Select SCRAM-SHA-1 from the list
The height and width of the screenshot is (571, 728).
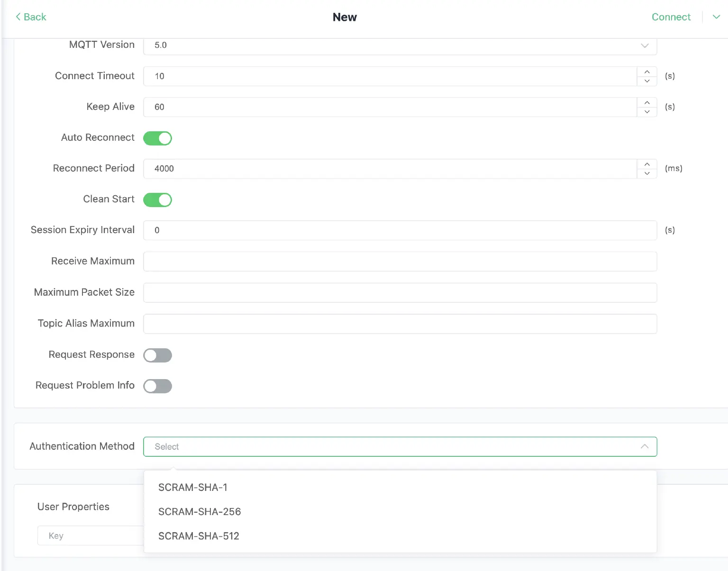193,487
